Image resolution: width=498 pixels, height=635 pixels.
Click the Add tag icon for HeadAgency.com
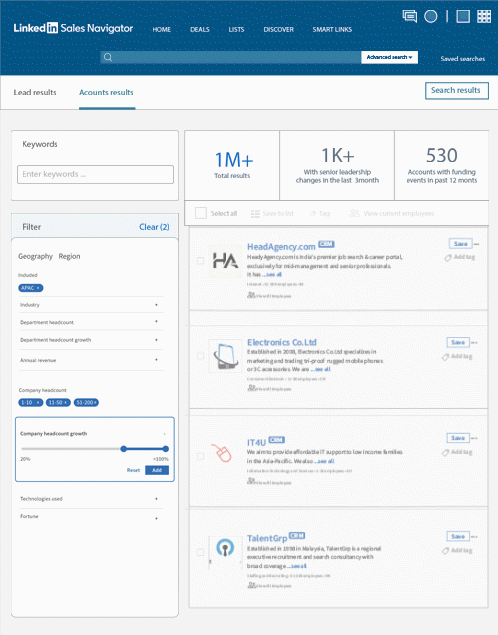click(x=448, y=258)
